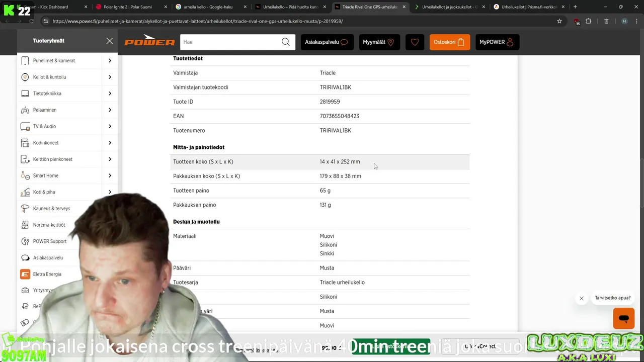The width and height of the screenshot is (644, 362).
Task: Click the coffee maker icon beside Keittiön pienkoneet
Action: pyautogui.click(x=25, y=159)
